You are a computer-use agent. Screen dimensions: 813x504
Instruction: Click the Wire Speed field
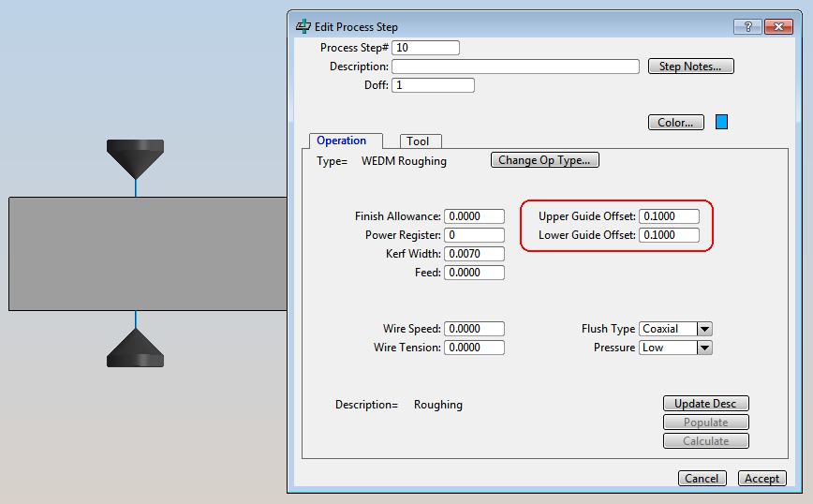tap(475, 329)
